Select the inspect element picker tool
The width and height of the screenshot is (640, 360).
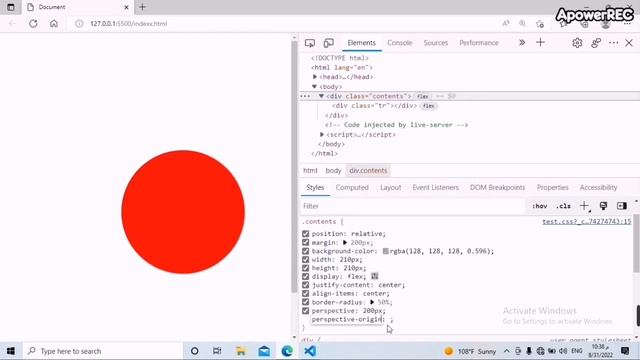(x=310, y=43)
